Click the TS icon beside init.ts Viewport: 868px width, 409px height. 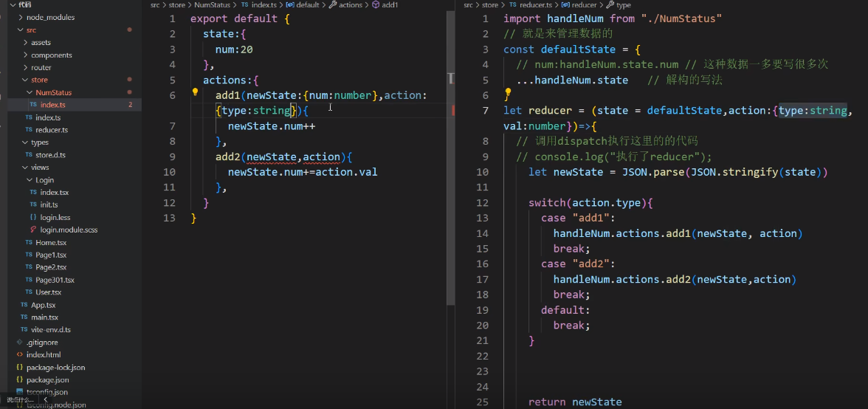tap(33, 205)
